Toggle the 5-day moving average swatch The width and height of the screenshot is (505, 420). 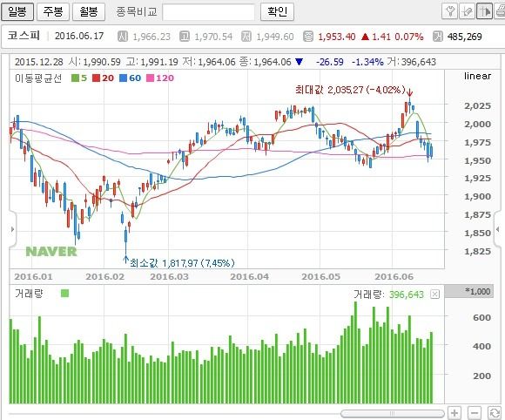75,78
